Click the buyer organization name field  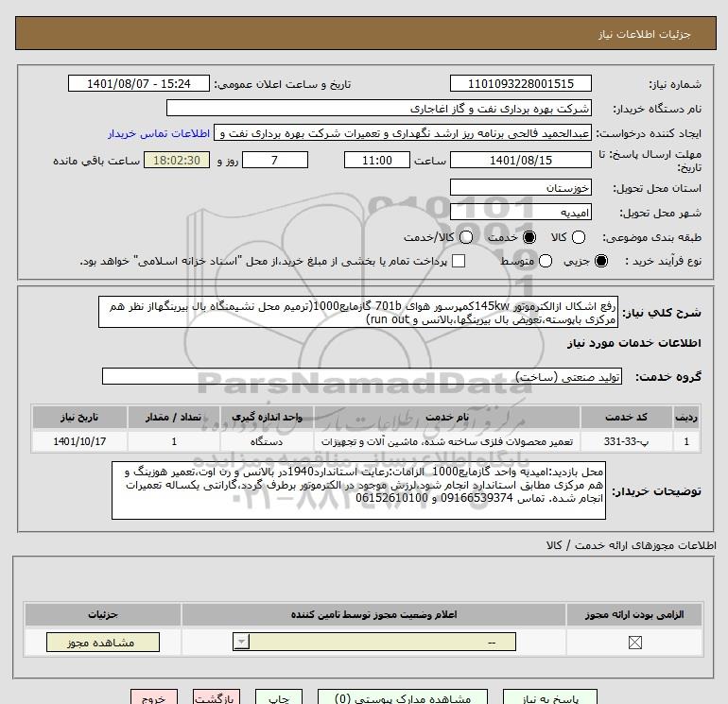pos(379,108)
